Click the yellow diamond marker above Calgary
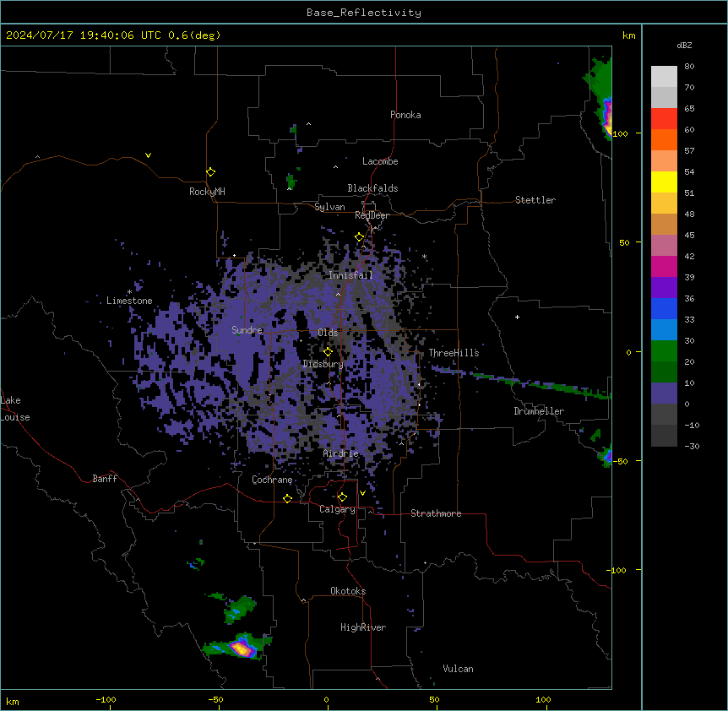Image resolution: width=728 pixels, height=711 pixels. click(342, 497)
